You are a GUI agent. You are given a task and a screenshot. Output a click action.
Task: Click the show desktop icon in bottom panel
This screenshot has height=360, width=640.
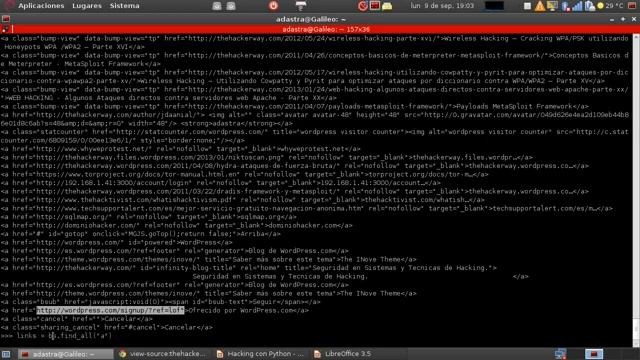click(x=6, y=354)
